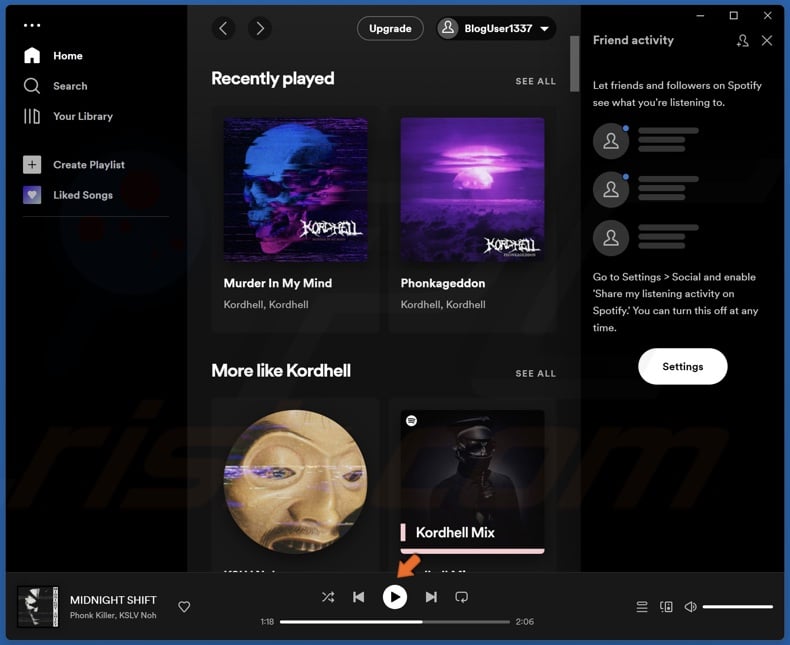Go to Home in sidebar
790x645 pixels.
coord(53,55)
